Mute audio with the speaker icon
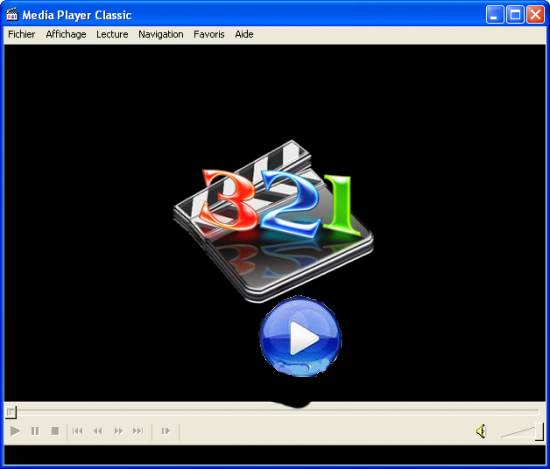Viewport: 550px width, 469px height. [x=481, y=431]
